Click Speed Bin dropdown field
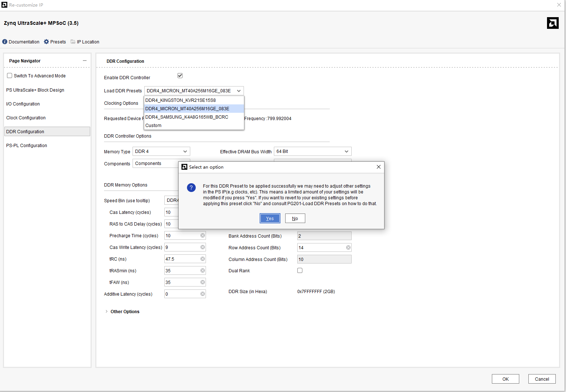Image resolution: width=566 pixels, height=392 pixels. [x=171, y=200]
